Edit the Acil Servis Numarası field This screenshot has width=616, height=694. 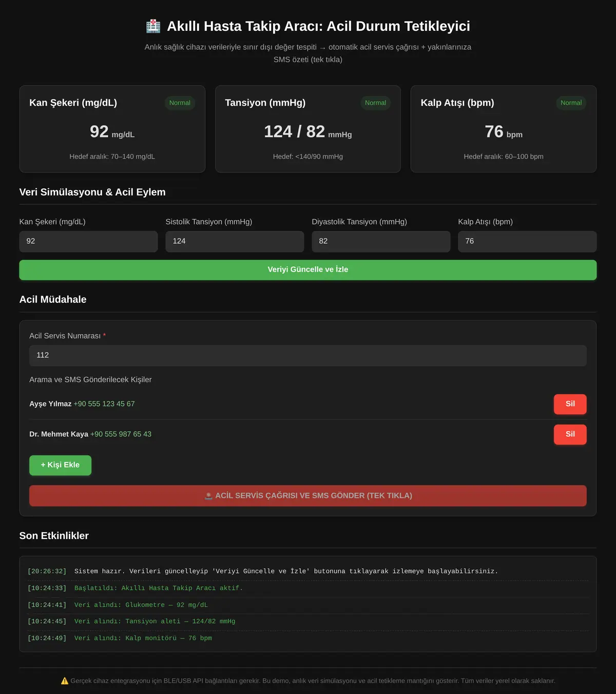point(308,355)
